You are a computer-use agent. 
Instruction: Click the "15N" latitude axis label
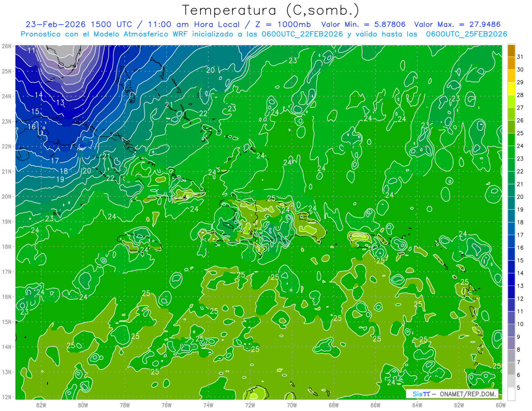pos(6,321)
